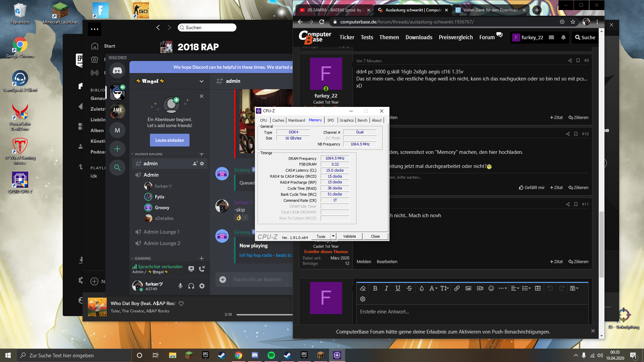Insert a link in reply editor
Image resolution: width=644 pixels, height=362 pixels.
pyautogui.click(x=457, y=288)
